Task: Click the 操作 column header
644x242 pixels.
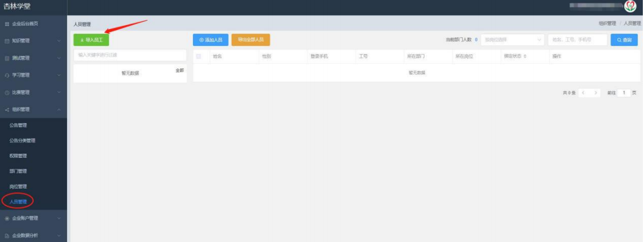Action: [x=557, y=56]
